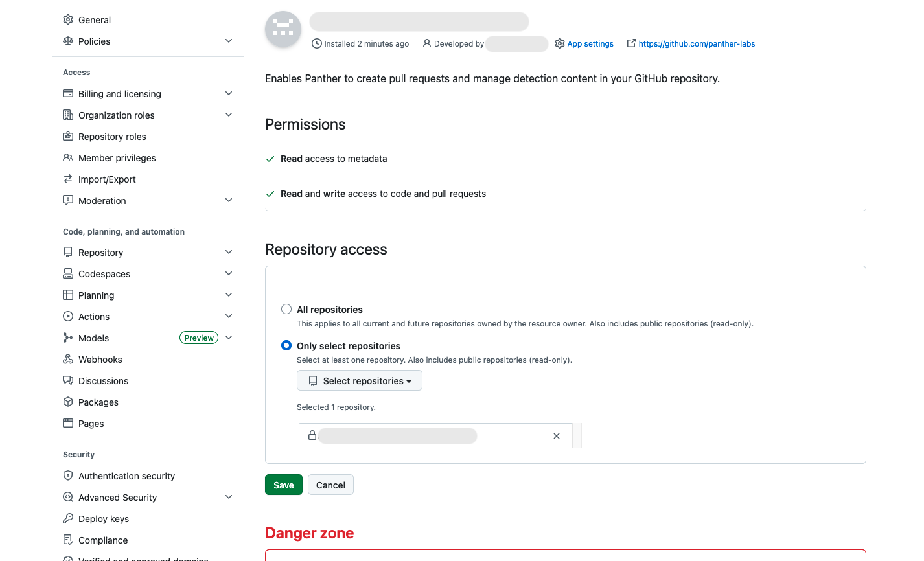Click the Authentication security shield icon

click(x=68, y=476)
